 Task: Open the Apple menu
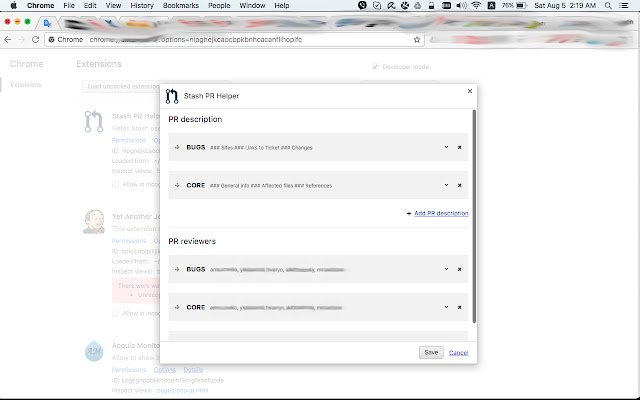[x=13, y=5]
